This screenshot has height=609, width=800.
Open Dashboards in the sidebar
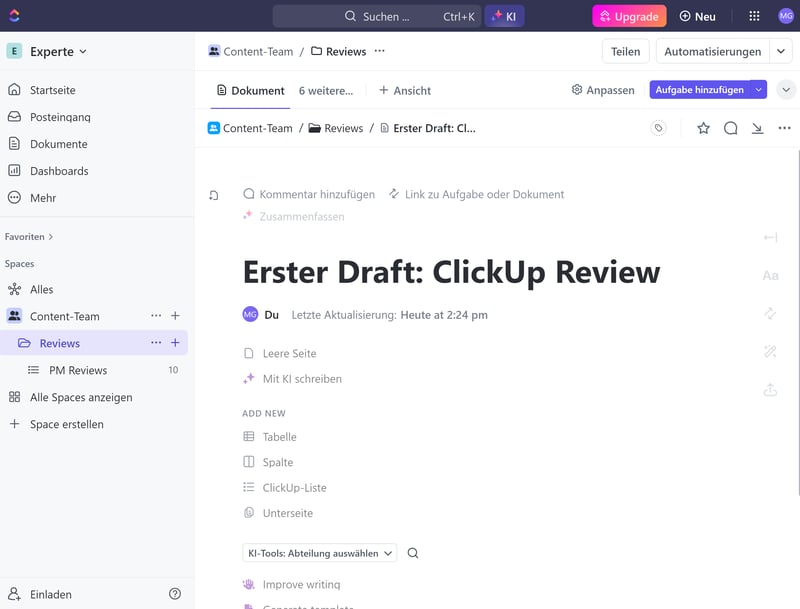point(59,171)
